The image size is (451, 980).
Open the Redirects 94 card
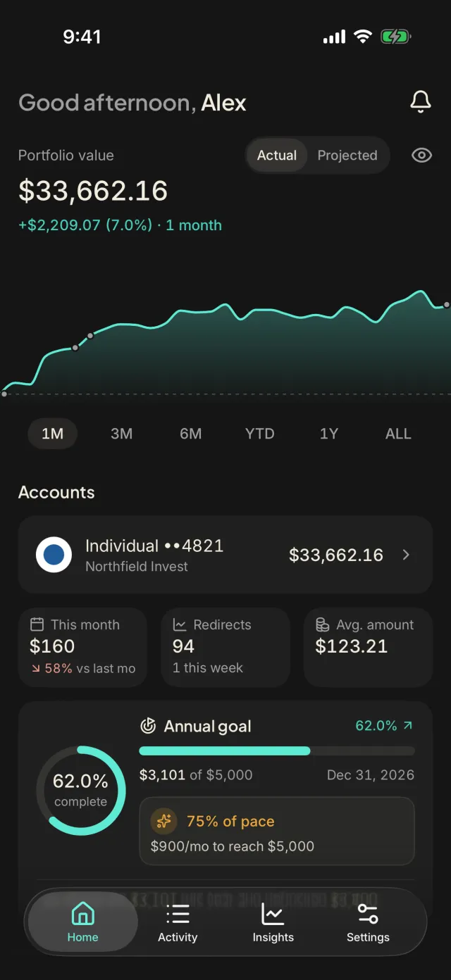coord(225,648)
